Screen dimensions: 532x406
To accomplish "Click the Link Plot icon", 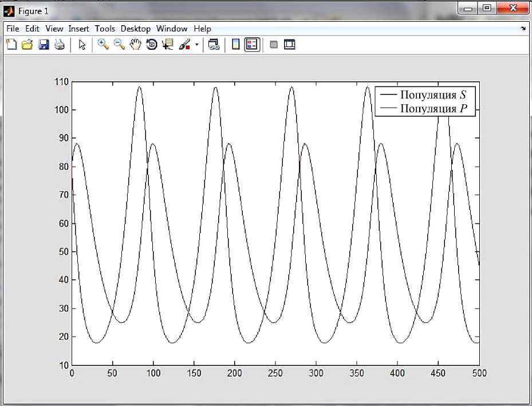I will pos(214,45).
